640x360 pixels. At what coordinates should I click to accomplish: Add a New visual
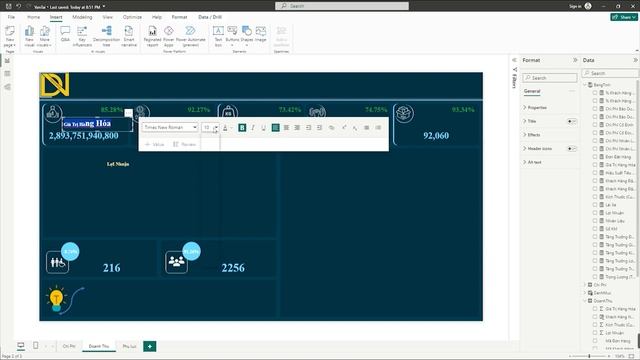pyautogui.click(x=29, y=36)
